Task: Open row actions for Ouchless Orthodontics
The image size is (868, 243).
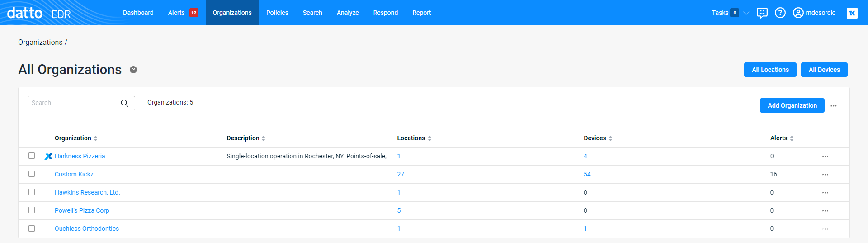Action: click(x=825, y=229)
